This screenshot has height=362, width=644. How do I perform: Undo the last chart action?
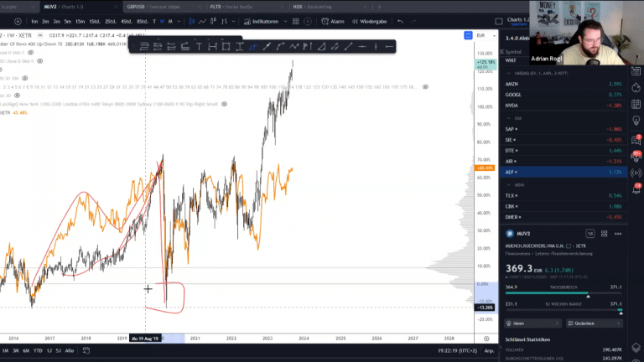[x=400, y=21]
